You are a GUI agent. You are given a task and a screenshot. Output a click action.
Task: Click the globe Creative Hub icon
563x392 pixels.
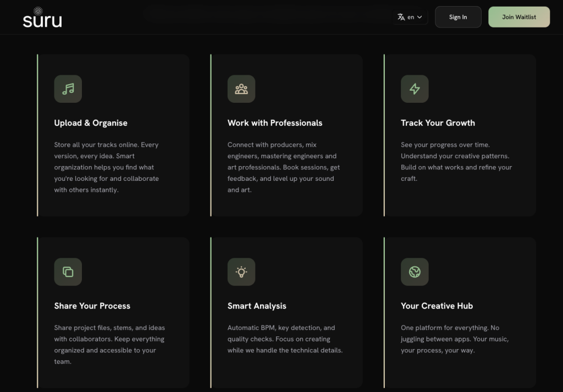[415, 272]
